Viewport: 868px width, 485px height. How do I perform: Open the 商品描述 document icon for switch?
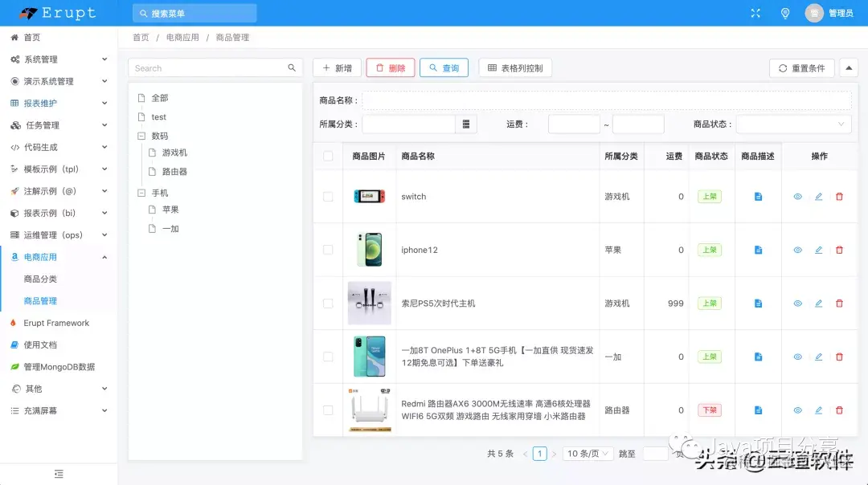(x=758, y=196)
